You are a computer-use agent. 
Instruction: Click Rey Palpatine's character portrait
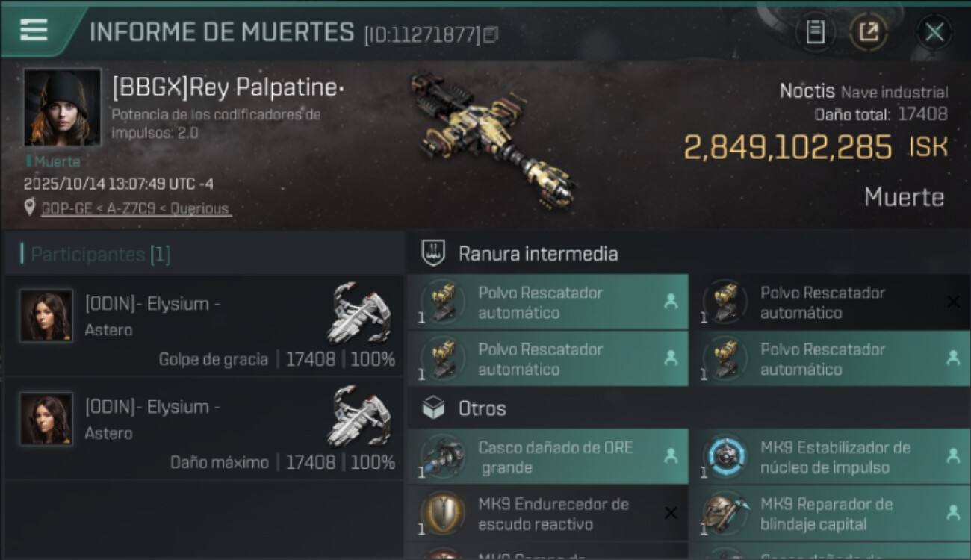pyautogui.click(x=62, y=107)
